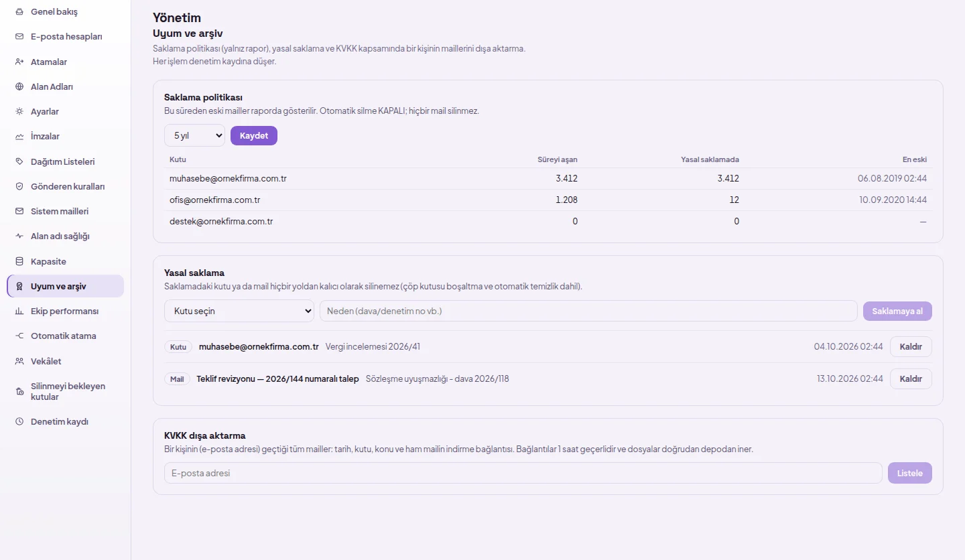Expand the 5 yıl retention dropdown
Screen dimensions: 965x560
(x=194, y=135)
